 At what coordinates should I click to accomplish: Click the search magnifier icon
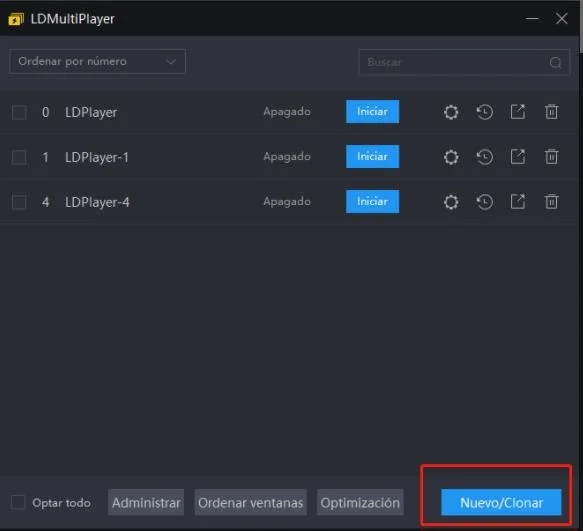pyautogui.click(x=555, y=62)
